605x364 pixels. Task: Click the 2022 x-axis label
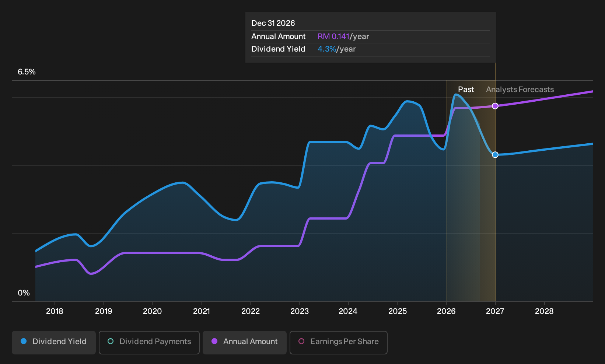pyautogui.click(x=251, y=311)
